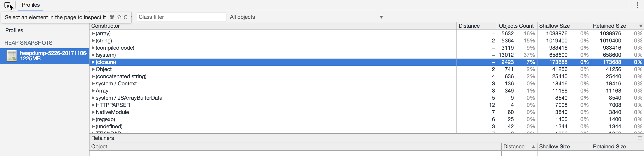Select Profiles in the sidebar
The image size is (644, 156).
(x=14, y=30)
